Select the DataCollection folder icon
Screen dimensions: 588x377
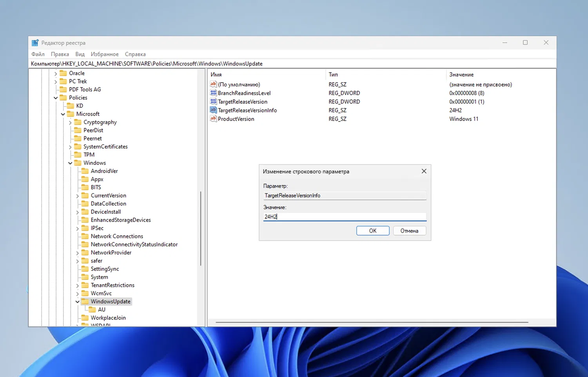click(85, 204)
